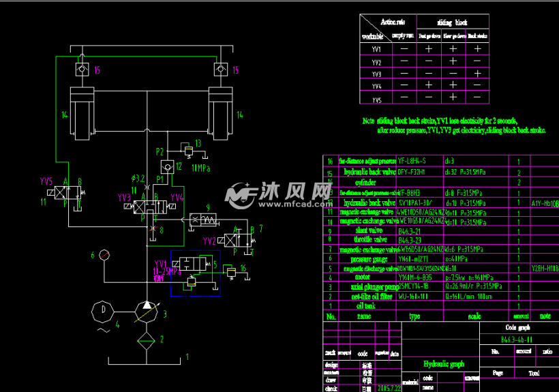Select the 'net-like oil filter' name cell
The height and width of the screenshot is (392, 559).
[x=372, y=297]
